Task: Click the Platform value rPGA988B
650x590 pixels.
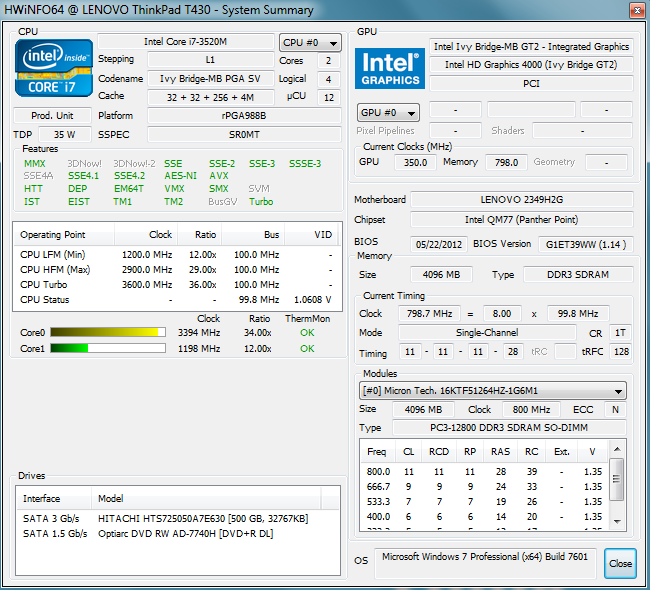Action: tap(244, 116)
